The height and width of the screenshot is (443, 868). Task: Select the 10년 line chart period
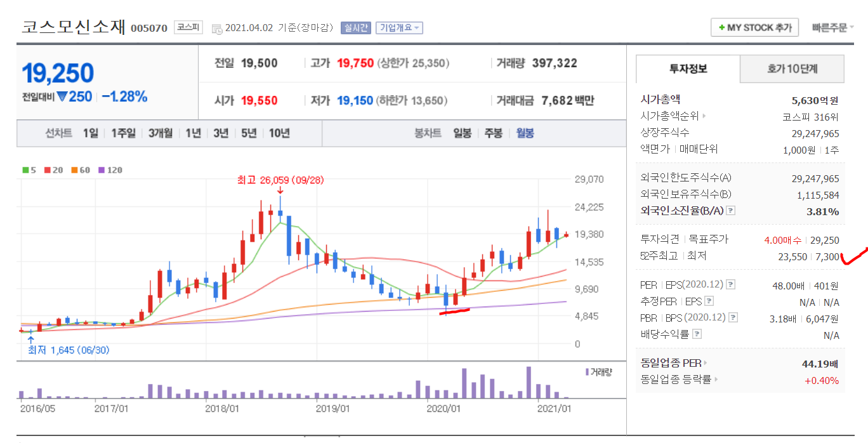(279, 133)
